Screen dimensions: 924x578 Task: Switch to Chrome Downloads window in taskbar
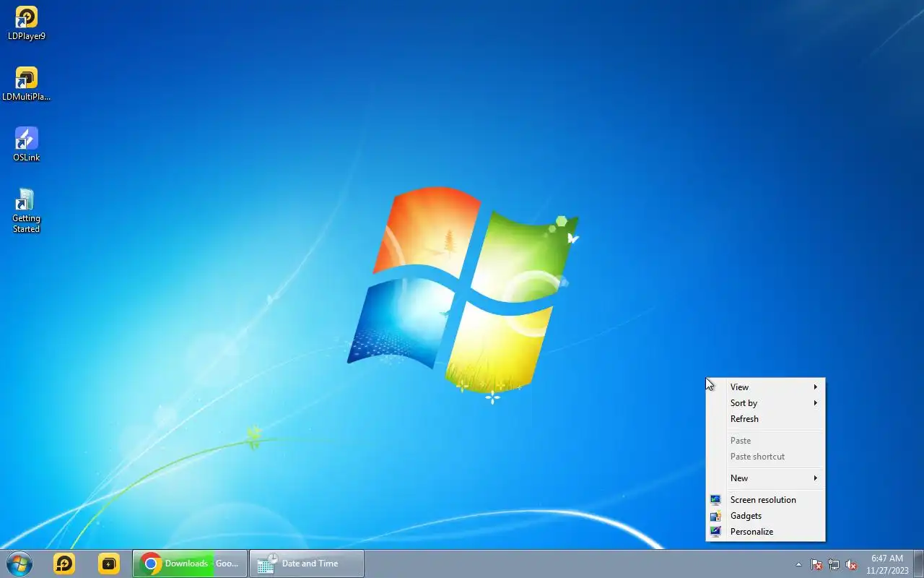[190, 564]
